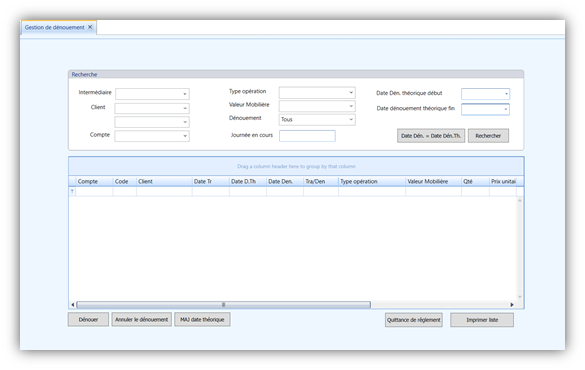Click the Dénouer button
Viewport: 585px width, 370px height.
tap(88, 320)
